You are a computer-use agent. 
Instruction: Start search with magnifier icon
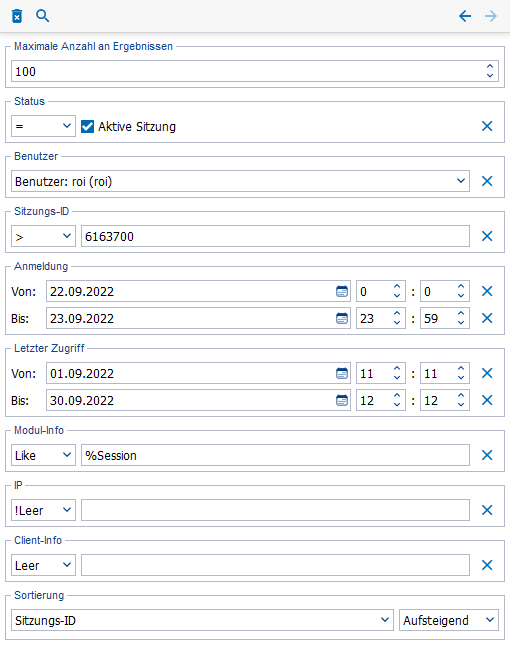[42, 16]
